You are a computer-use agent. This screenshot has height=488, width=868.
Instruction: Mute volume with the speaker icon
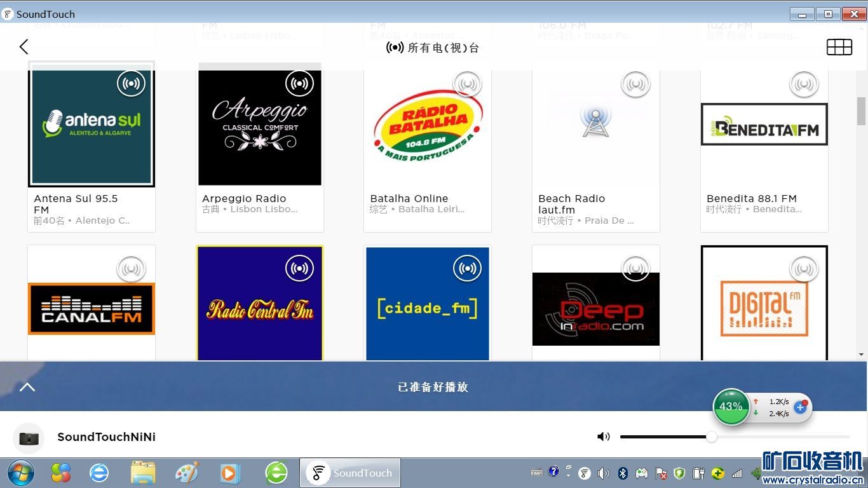[603, 437]
